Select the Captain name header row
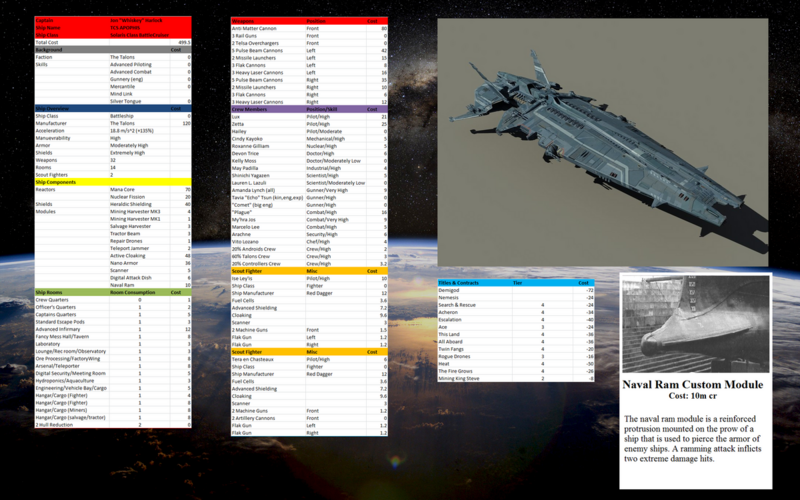Image resolution: width=800 pixels, height=500 pixels. pyautogui.click(x=113, y=20)
